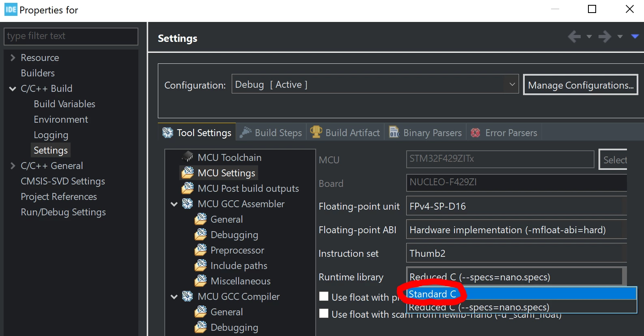Collapse the C/C++ Build tree node
Image resolution: width=644 pixels, height=336 pixels.
[x=13, y=89]
